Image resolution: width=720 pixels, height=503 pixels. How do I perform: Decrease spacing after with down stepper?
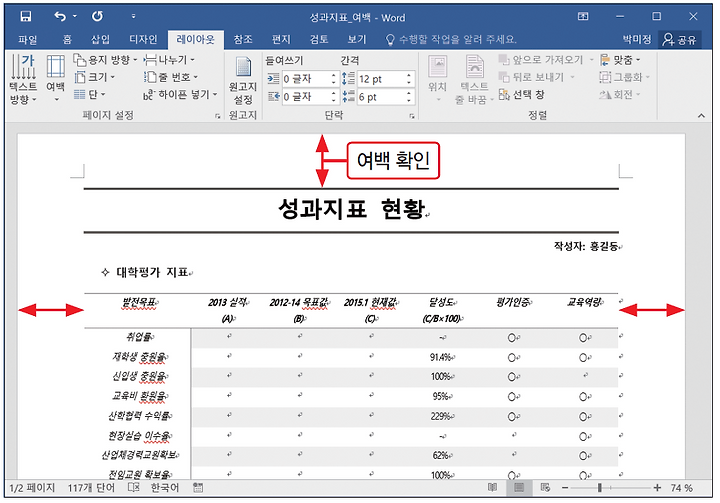click(x=409, y=101)
